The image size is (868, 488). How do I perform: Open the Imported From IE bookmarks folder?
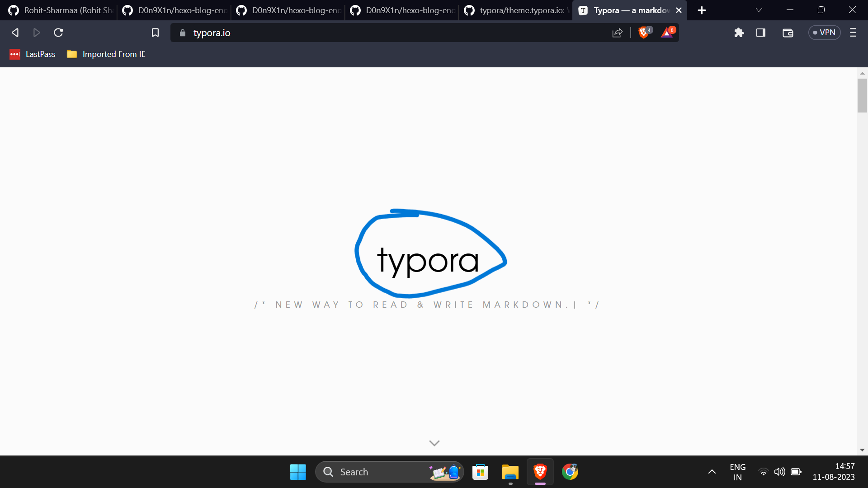click(107, 54)
